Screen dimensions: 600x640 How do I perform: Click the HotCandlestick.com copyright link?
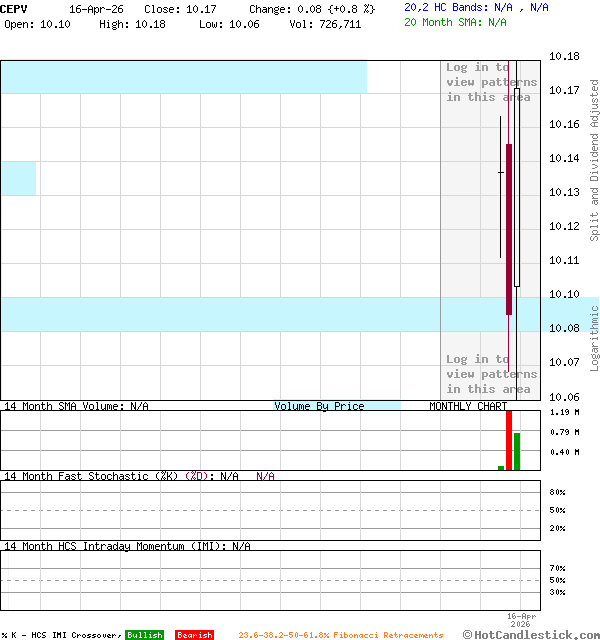531,634
